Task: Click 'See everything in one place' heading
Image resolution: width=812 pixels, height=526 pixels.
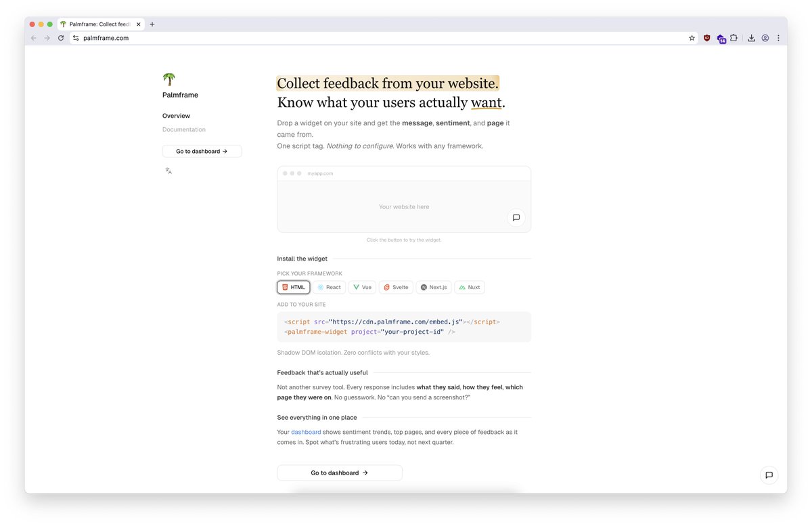Action: point(317,417)
